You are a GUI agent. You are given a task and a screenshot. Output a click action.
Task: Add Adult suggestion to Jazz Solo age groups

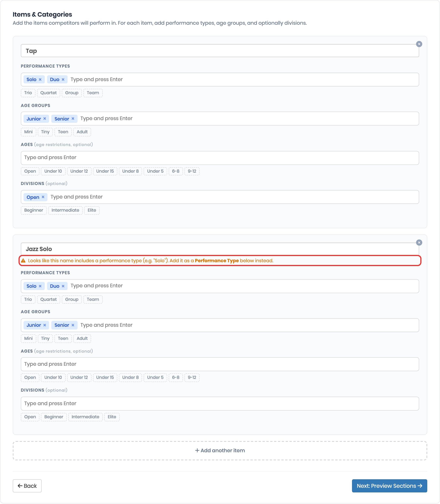pyautogui.click(x=82, y=339)
